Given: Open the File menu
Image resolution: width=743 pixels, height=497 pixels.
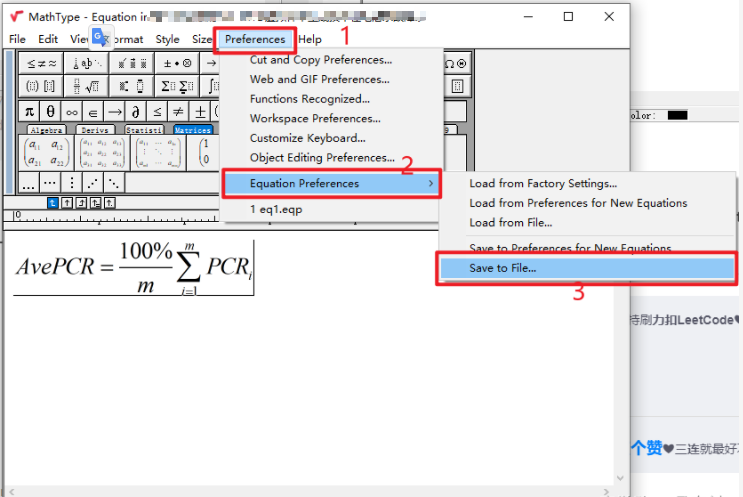Looking at the screenshot, I should [x=17, y=39].
